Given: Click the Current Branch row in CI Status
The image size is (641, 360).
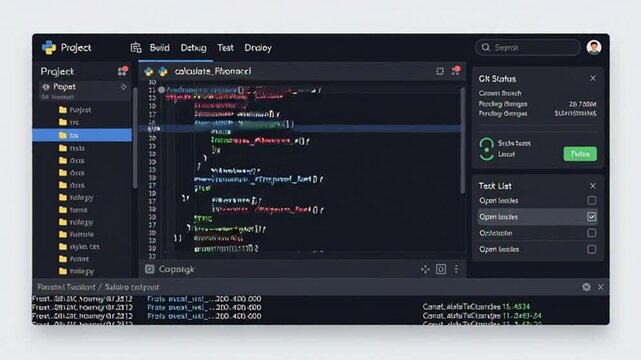Looking at the screenshot, I should 500,93.
